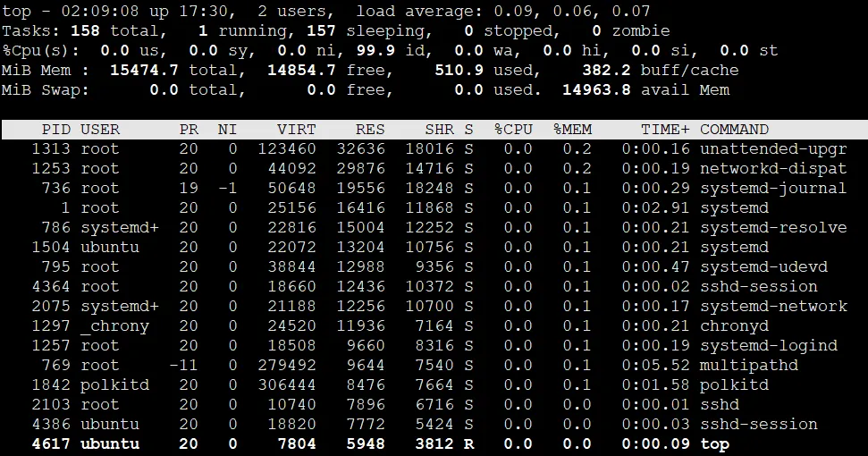Click the RES column header
868x456 pixels.
click(370, 130)
